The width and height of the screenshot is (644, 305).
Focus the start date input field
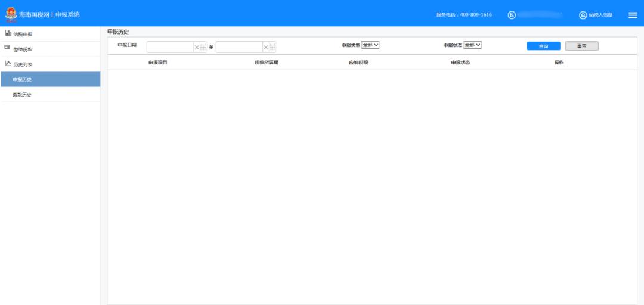[170, 47]
